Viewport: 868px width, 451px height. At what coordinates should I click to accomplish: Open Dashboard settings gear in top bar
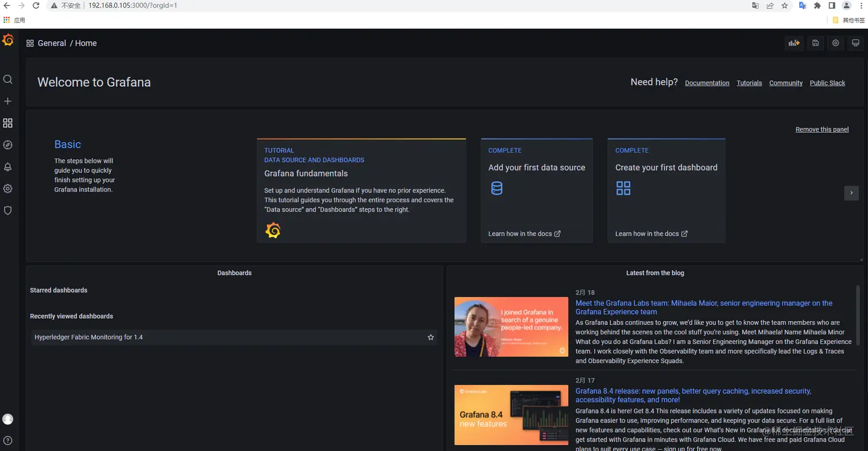pos(835,43)
